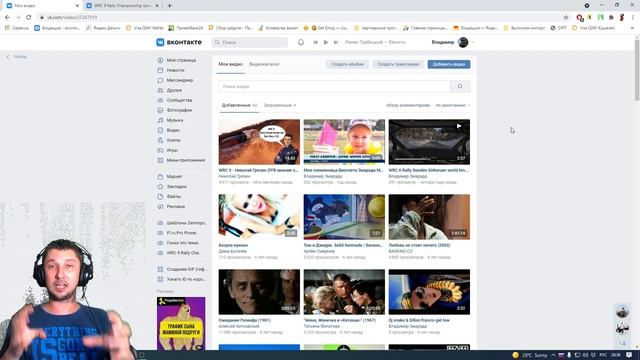Open Реклама megaphone icon in sidebar
The height and width of the screenshot is (360, 640).
[x=160, y=207]
